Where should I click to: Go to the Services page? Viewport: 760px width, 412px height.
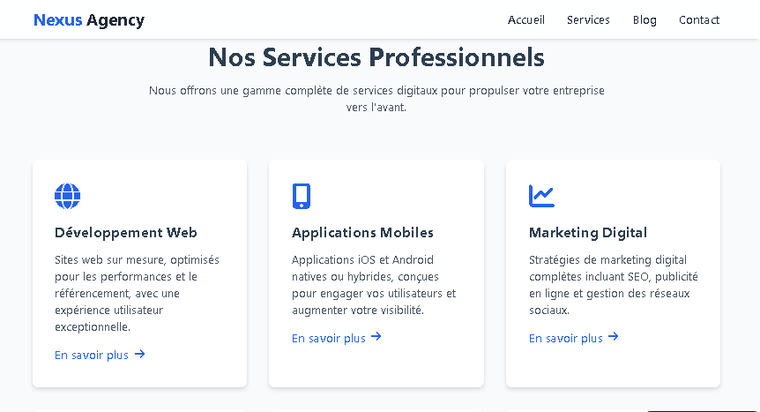(x=588, y=20)
